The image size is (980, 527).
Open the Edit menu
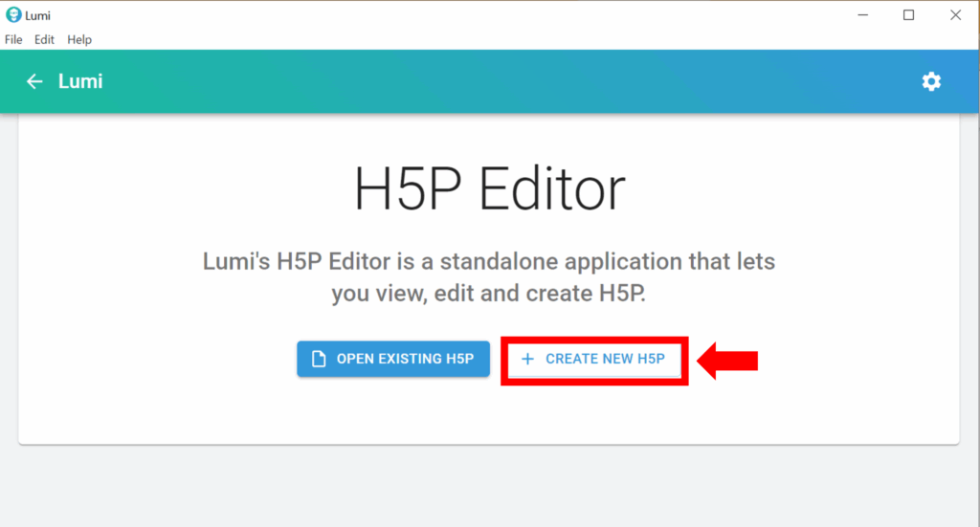click(44, 39)
